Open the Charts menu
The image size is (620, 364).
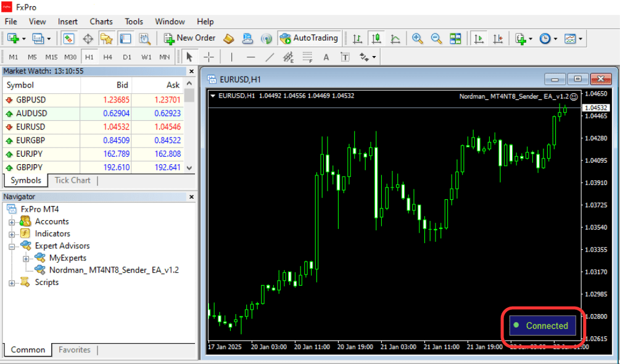click(x=101, y=22)
